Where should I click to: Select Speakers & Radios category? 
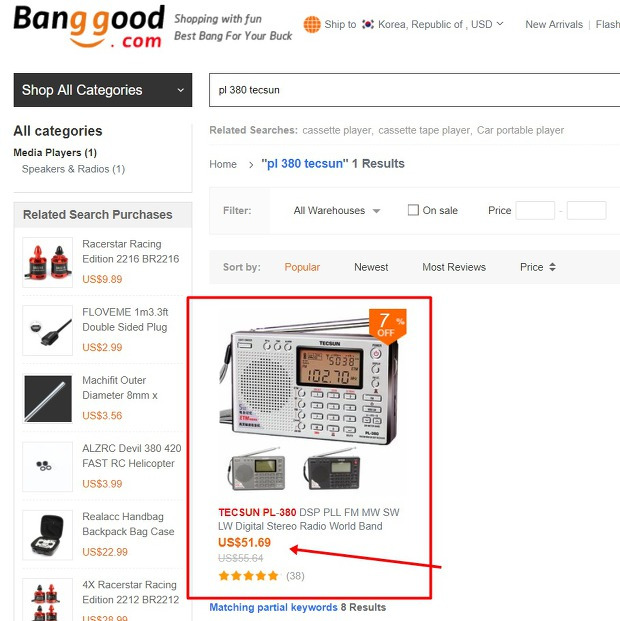tap(73, 169)
